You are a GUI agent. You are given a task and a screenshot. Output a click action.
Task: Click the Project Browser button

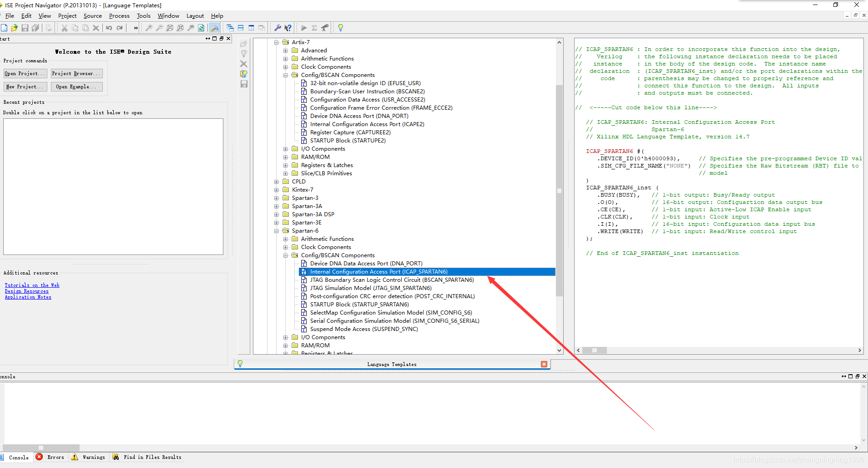pyautogui.click(x=76, y=73)
